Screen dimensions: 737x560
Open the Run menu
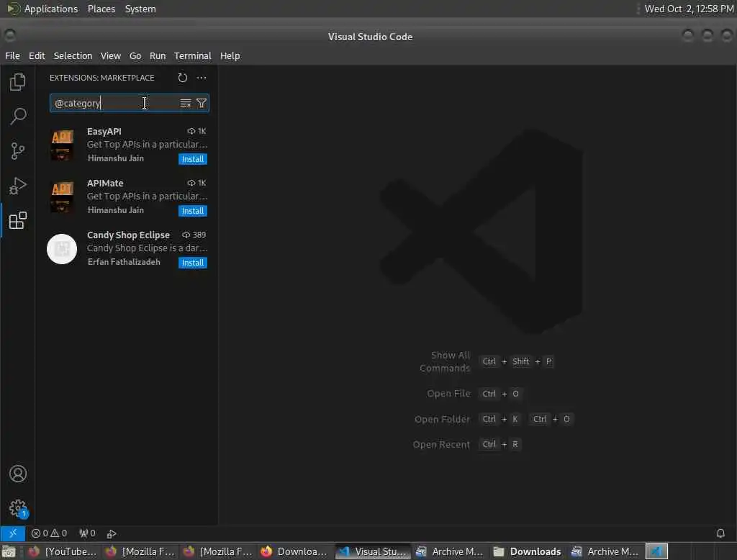click(x=158, y=55)
